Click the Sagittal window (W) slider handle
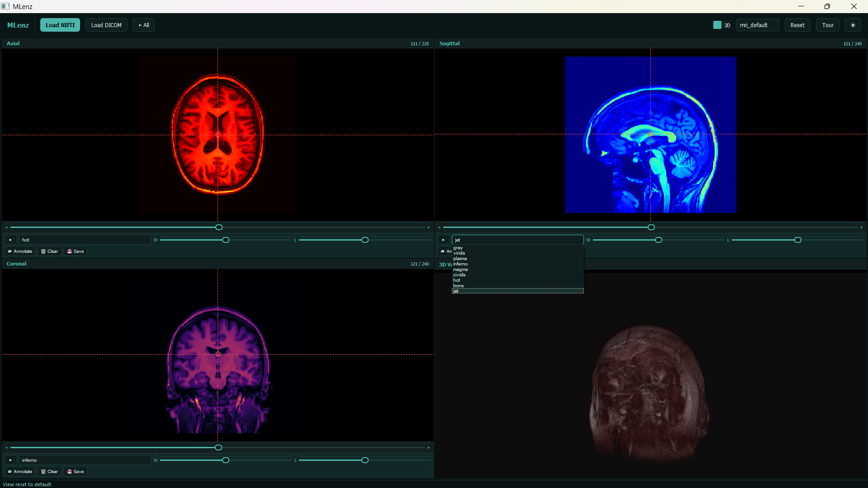Image resolution: width=868 pixels, height=488 pixels. coord(659,240)
